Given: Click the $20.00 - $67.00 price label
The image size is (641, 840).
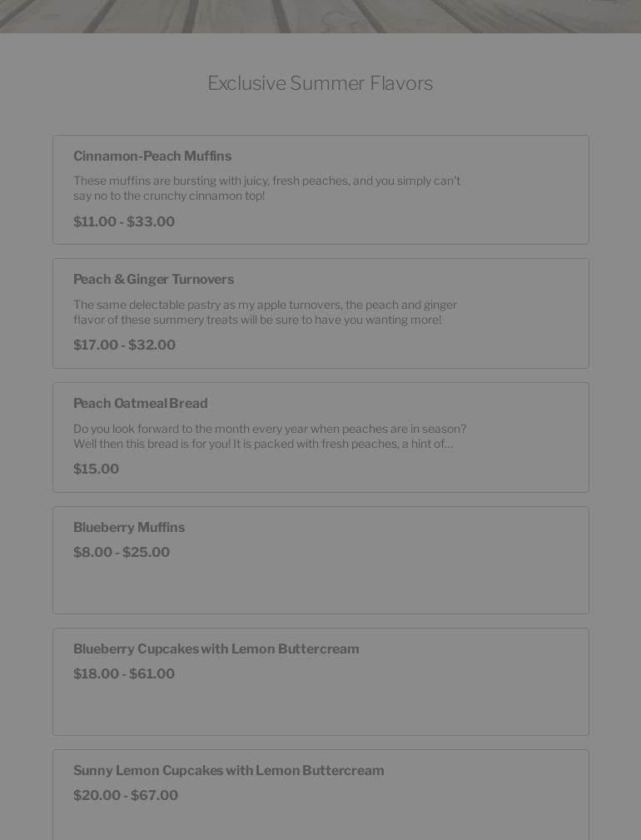Looking at the screenshot, I should (x=126, y=795).
